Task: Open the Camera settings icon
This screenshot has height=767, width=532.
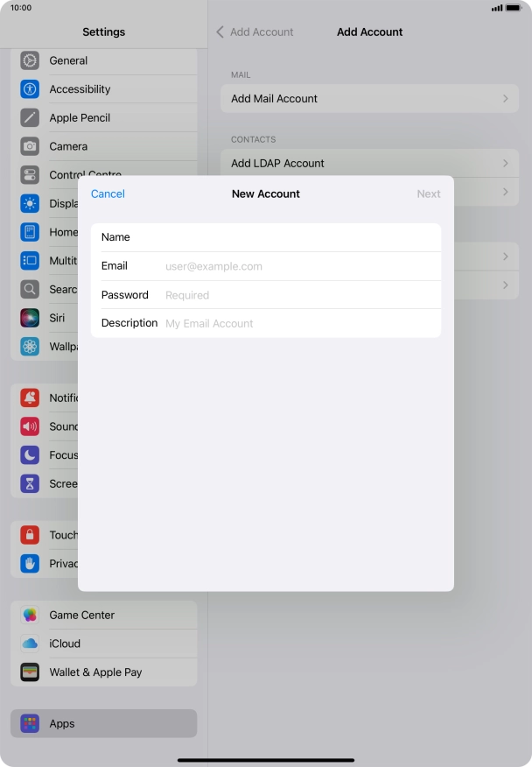Action: [x=31, y=146]
